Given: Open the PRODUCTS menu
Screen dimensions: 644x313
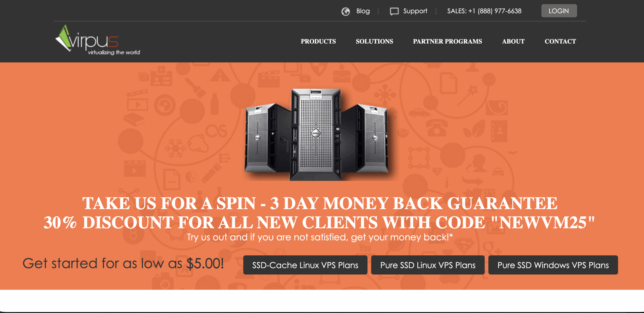Looking at the screenshot, I should 318,41.
